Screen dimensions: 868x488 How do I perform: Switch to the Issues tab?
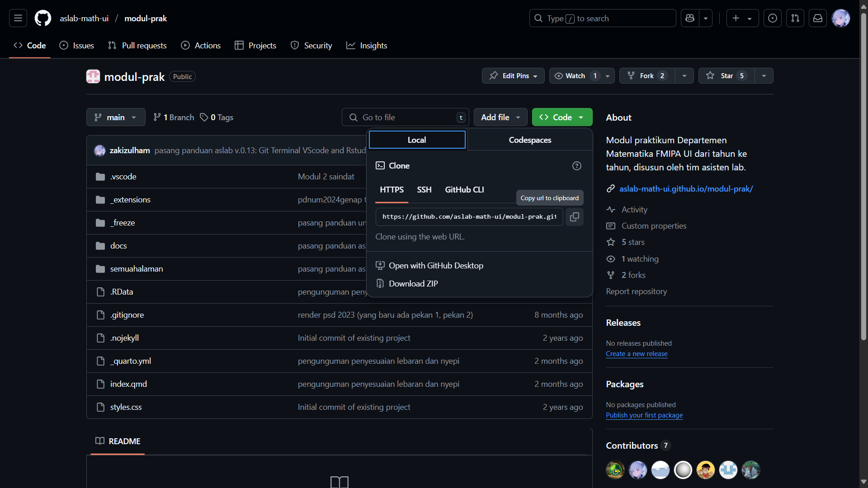(x=77, y=45)
